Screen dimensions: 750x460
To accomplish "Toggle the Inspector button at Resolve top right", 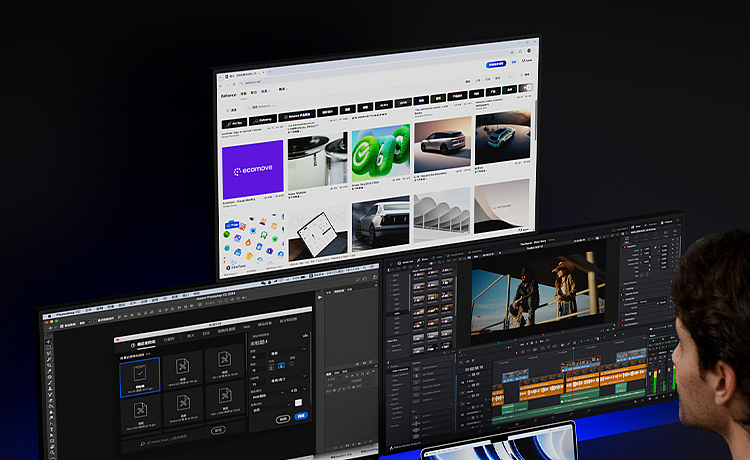I will tap(666, 222).
